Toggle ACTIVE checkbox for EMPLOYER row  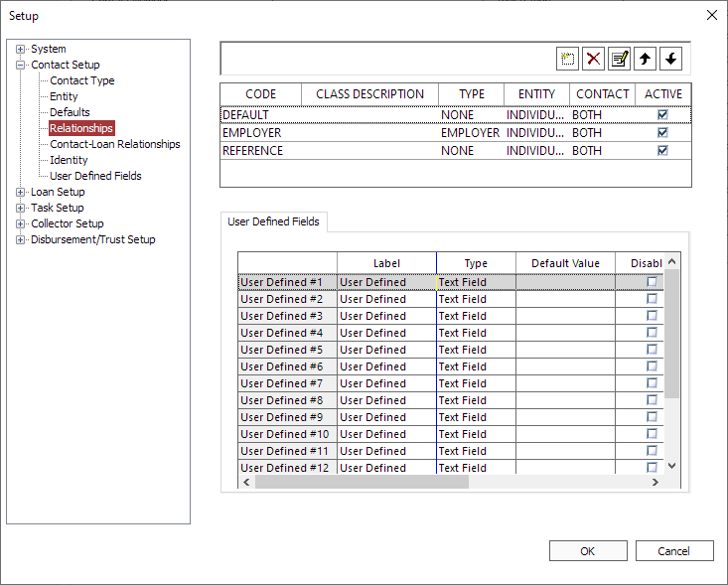pyautogui.click(x=662, y=133)
